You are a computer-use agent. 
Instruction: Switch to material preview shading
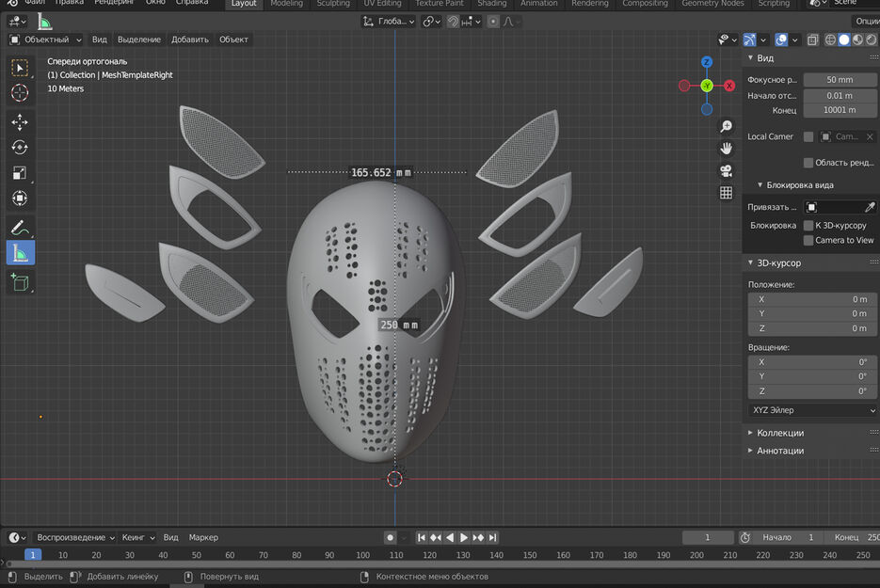pos(857,40)
